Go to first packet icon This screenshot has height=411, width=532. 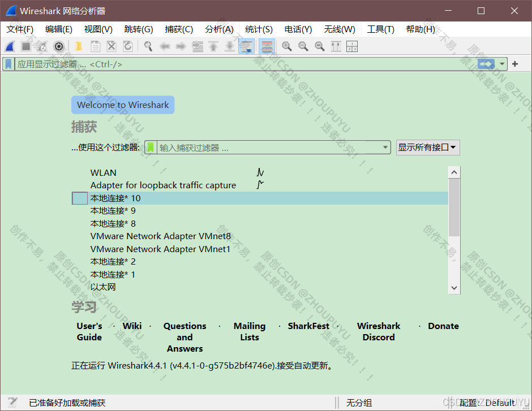tap(213, 46)
